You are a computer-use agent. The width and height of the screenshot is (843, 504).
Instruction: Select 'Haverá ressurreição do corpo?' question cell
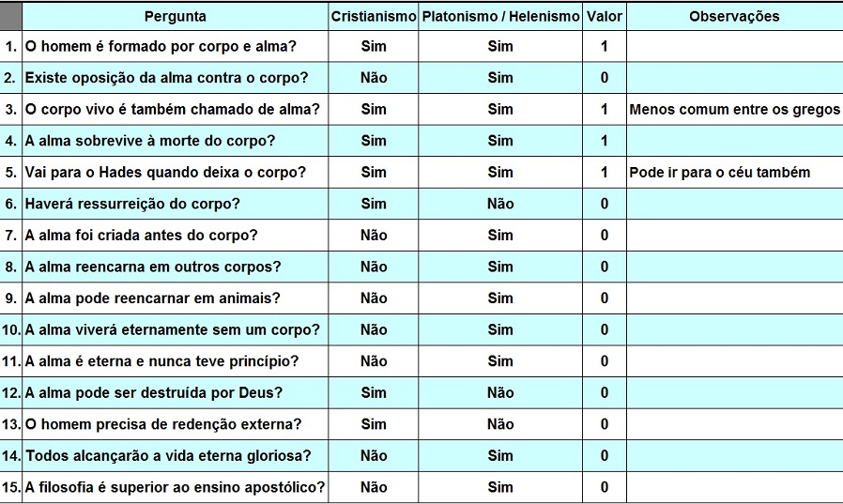176,205
